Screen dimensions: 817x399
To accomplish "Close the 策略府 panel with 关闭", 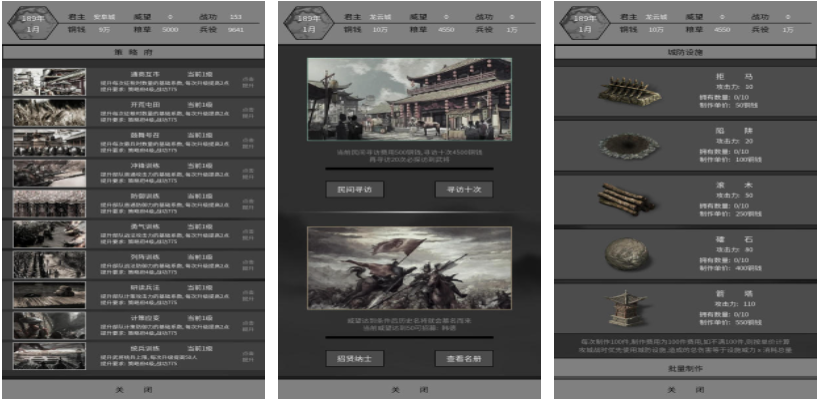I will 133,390.
